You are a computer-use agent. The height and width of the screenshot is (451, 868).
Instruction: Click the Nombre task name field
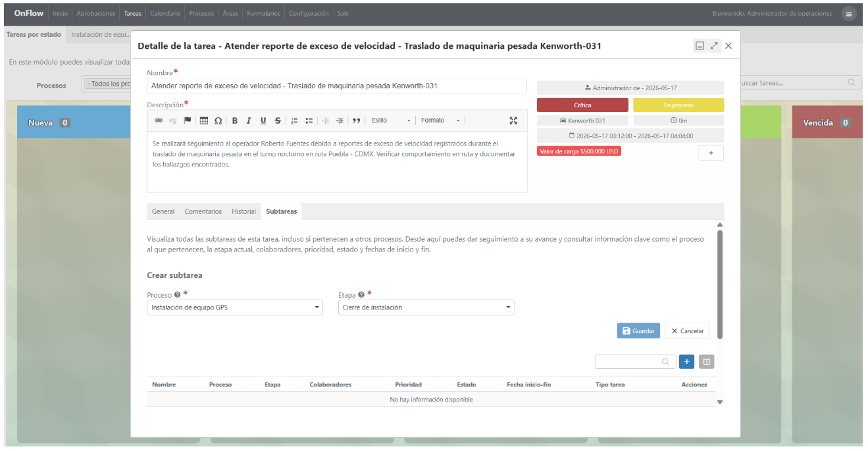[337, 86]
